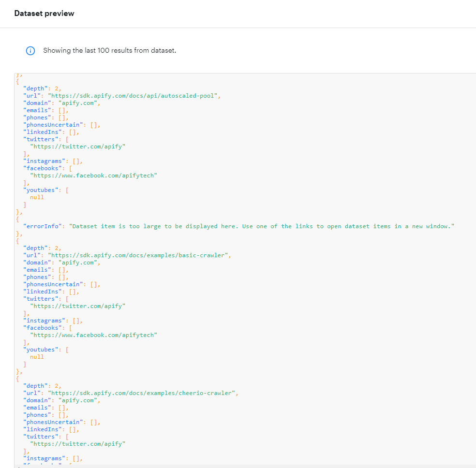Viewport: 476px width, 468px height.
Task: Select the Dataset preview heading
Action: 45,14
